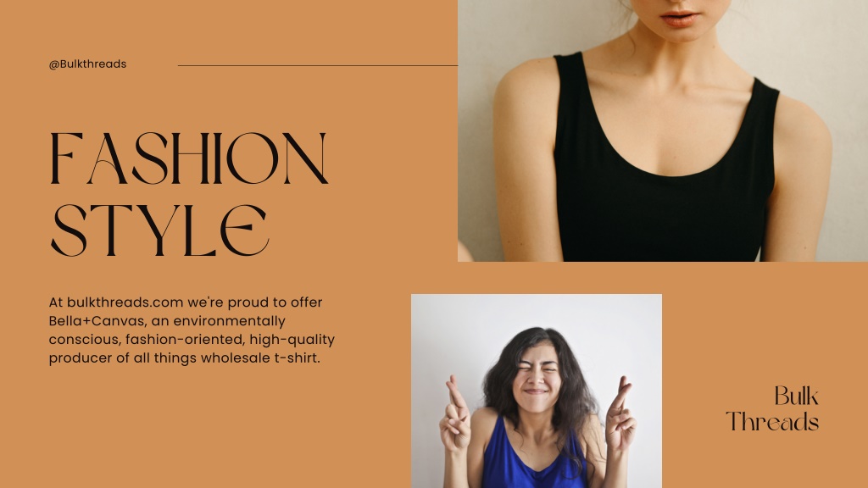Select the thin horizontal divider line
868x488 pixels.
(x=318, y=66)
